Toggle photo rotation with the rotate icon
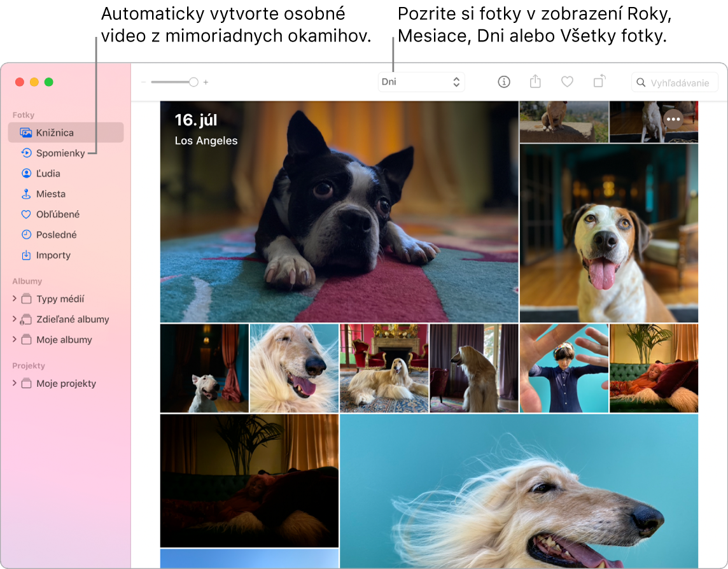728x569 pixels. point(599,81)
